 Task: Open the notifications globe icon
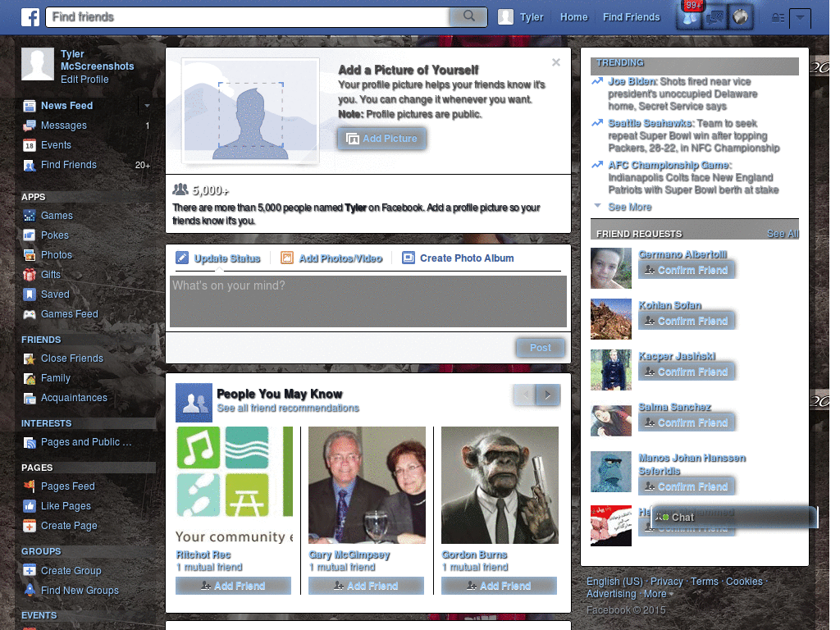tap(741, 18)
